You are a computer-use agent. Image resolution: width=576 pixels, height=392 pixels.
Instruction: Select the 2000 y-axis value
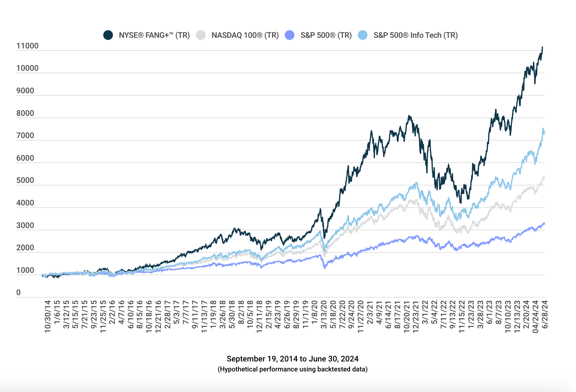pos(25,248)
